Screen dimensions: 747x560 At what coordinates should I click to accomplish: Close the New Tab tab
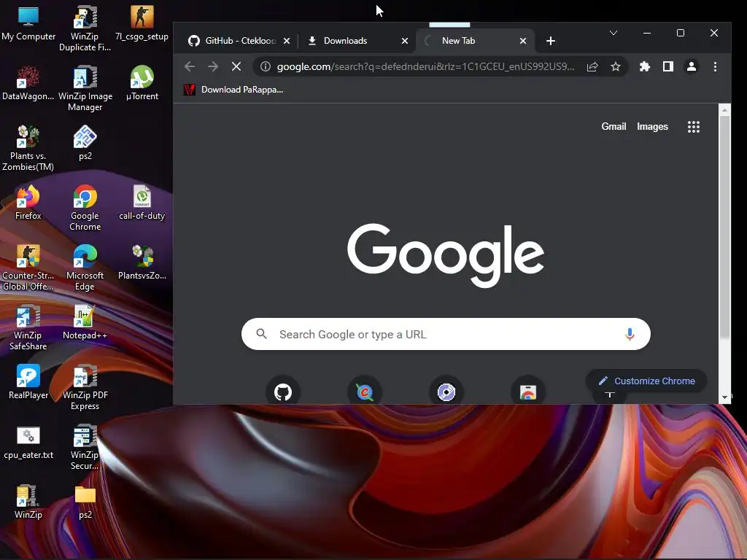click(x=522, y=41)
